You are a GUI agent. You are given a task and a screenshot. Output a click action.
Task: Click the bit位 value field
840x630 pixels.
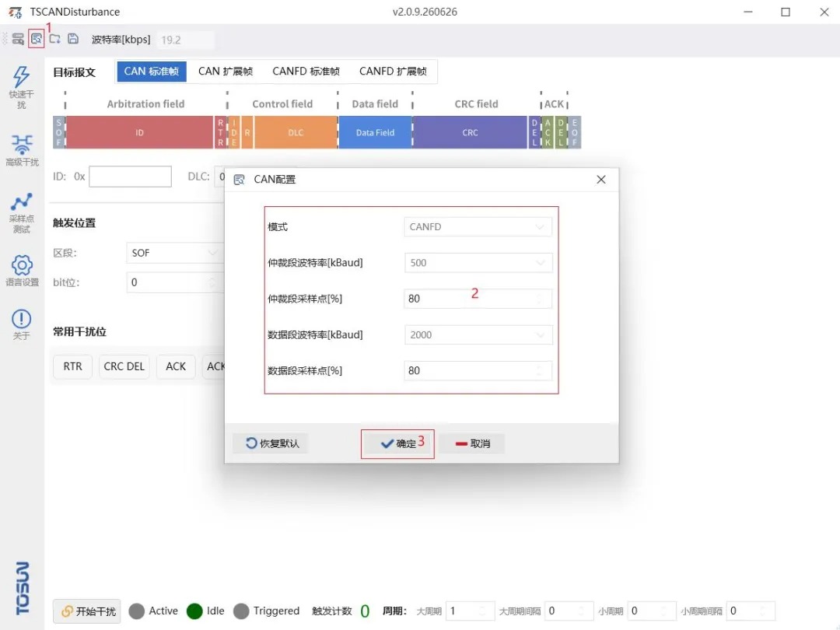175,282
